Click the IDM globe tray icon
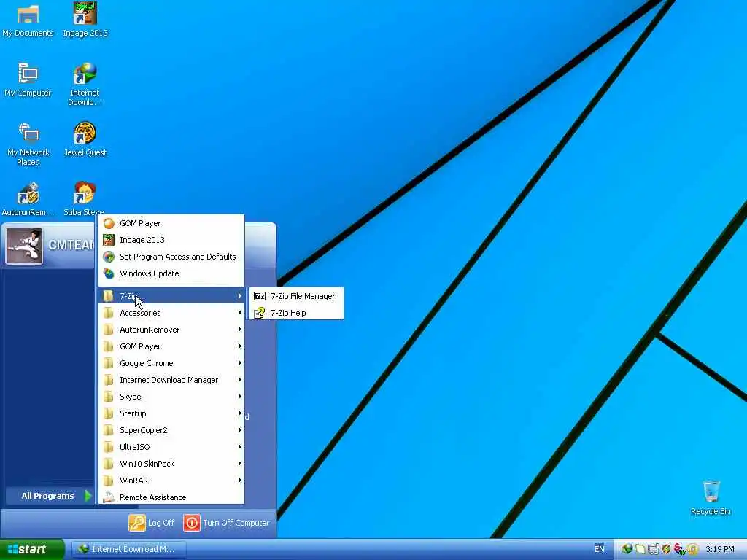 [627, 549]
